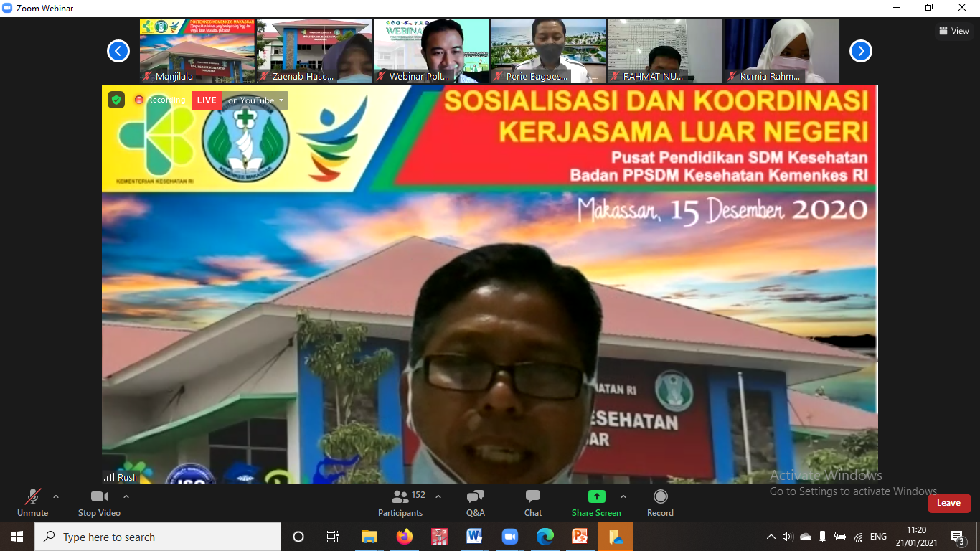Stop Video camera button
Image resolution: width=980 pixels, height=551 pixels.
99,503
